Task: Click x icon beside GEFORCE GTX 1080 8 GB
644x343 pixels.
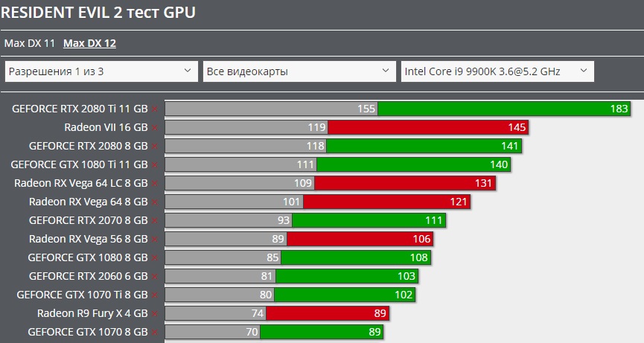Action: [154, 257]
